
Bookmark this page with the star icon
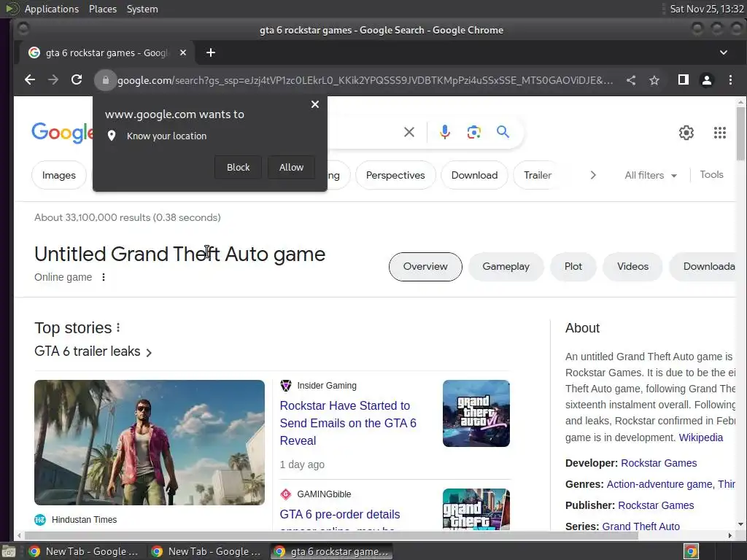coord(654,80)
